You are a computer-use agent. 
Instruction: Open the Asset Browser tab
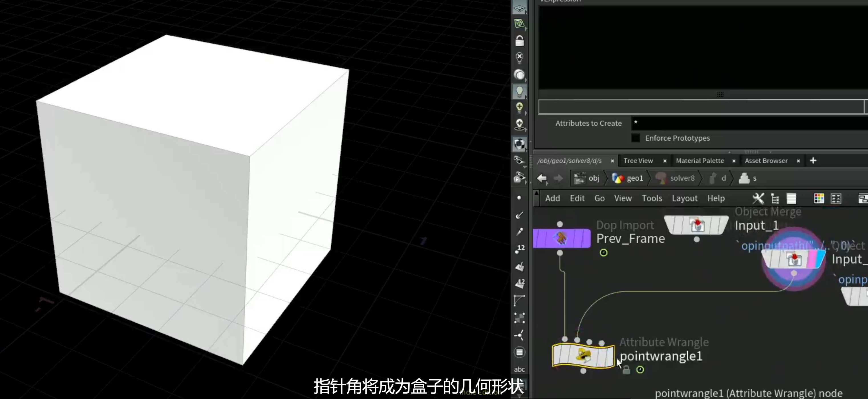pos(766,161)
